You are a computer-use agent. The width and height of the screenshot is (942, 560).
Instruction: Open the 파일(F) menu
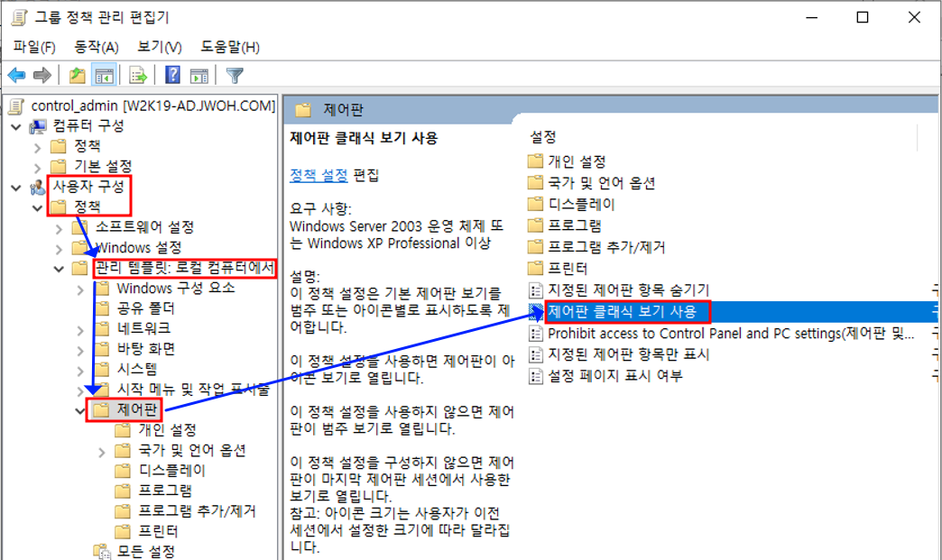(x=34, y=47)
